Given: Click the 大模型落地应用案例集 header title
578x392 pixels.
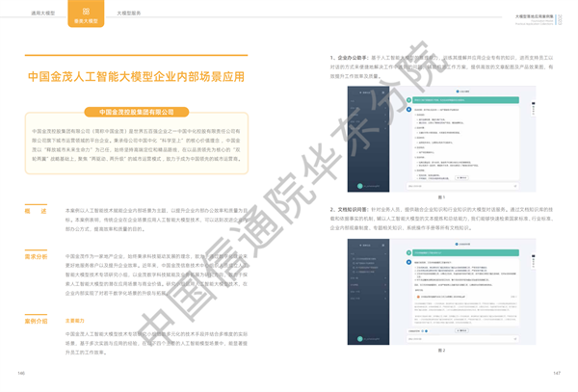Looking at the screenshot, I should [534, 16].
